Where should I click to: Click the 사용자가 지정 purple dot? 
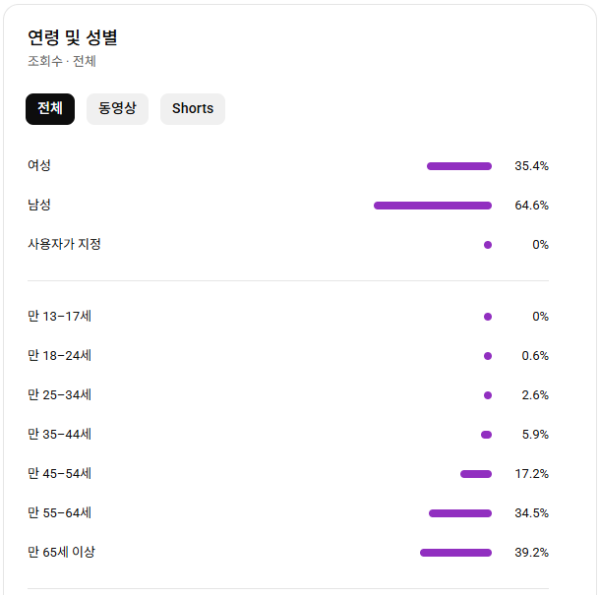488,245
